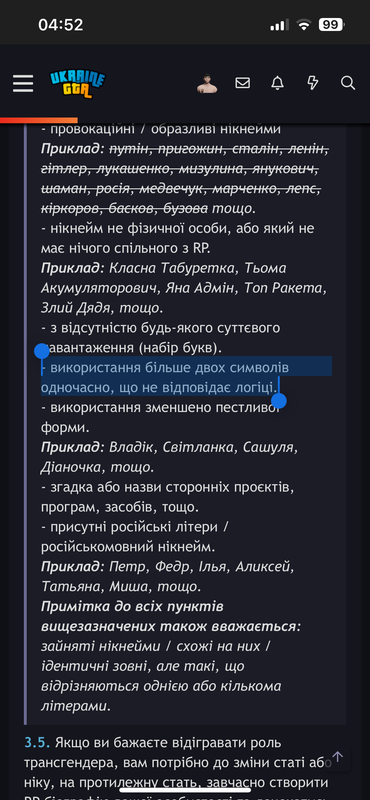Tap the status bar clock 04:52
This screenshot has width=370, height=800.
pos(61,24)
